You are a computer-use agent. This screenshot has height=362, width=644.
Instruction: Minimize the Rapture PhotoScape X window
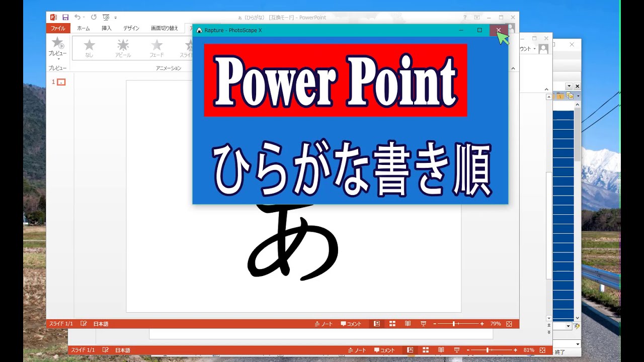pos(461,30)
